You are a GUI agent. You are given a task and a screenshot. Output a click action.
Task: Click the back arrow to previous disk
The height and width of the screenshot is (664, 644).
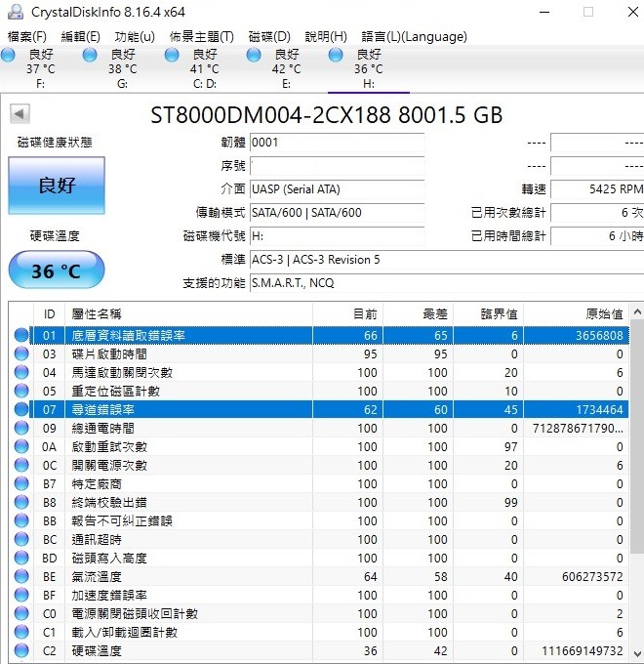[x=20, y=114]
